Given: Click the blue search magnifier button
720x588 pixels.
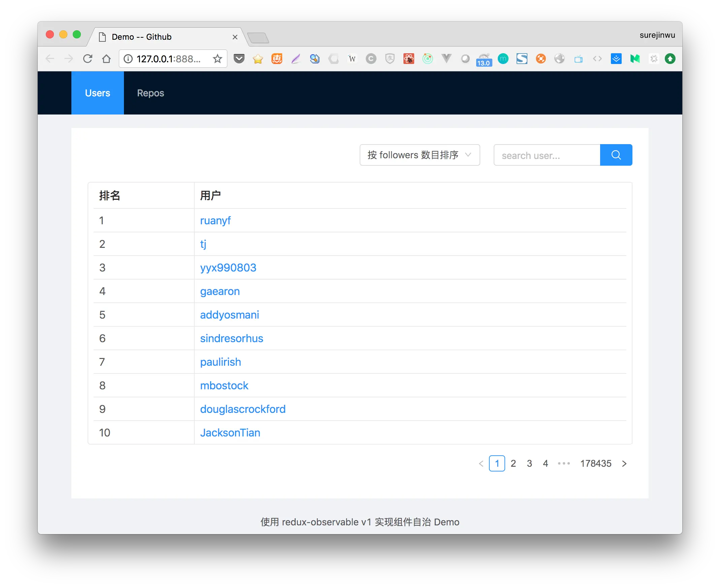Looking at the screenshot, I should coord(616,155).
